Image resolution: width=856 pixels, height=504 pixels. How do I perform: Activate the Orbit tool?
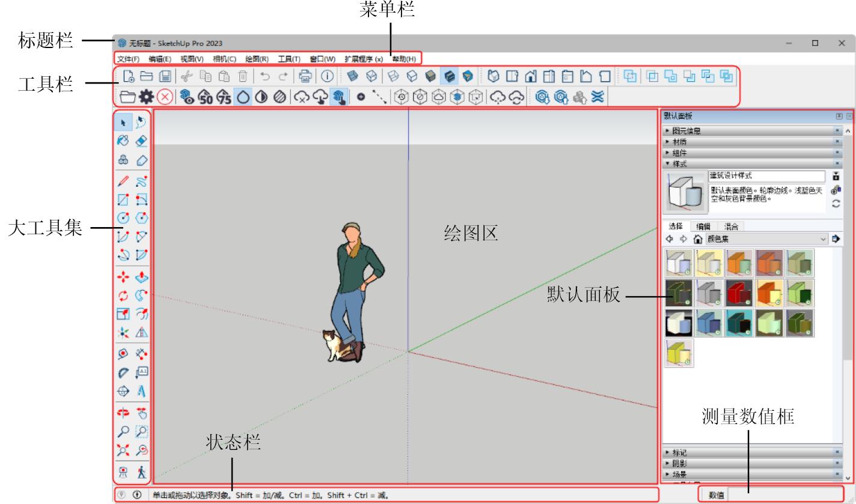123,413
